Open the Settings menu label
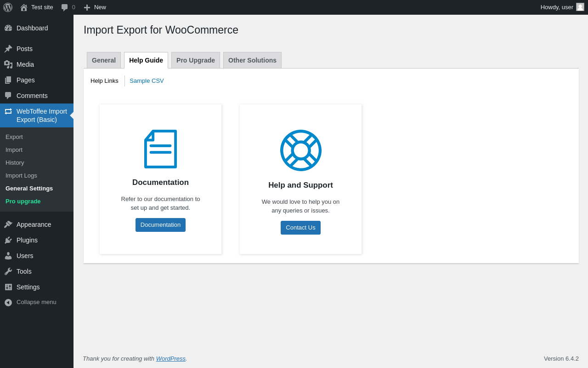This screenshot has height=368, width=588. click(x=28, y=287)
